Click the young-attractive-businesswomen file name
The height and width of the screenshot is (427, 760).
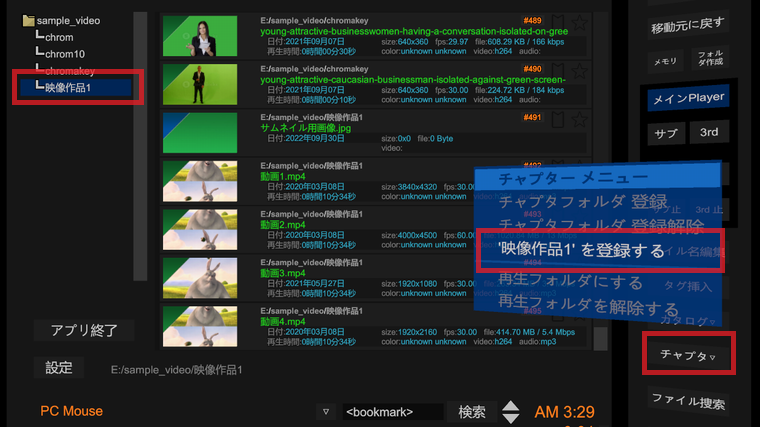click(x=414, y=32)
